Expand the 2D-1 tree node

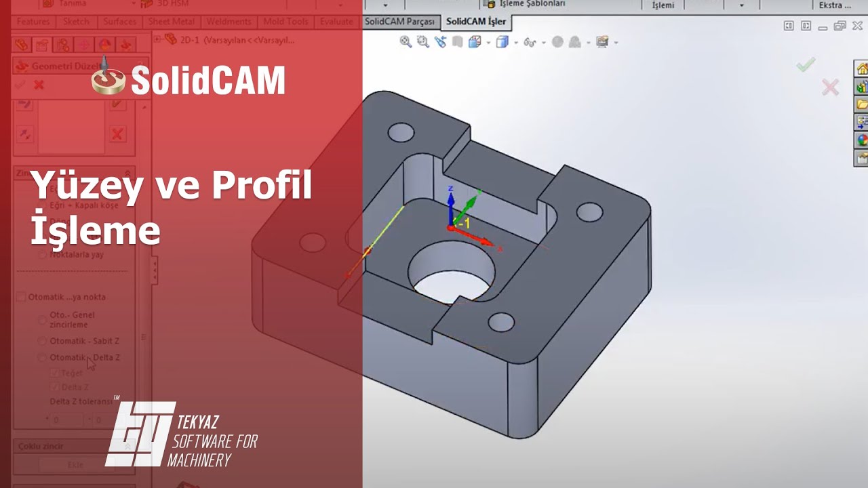tap(157, 40)
